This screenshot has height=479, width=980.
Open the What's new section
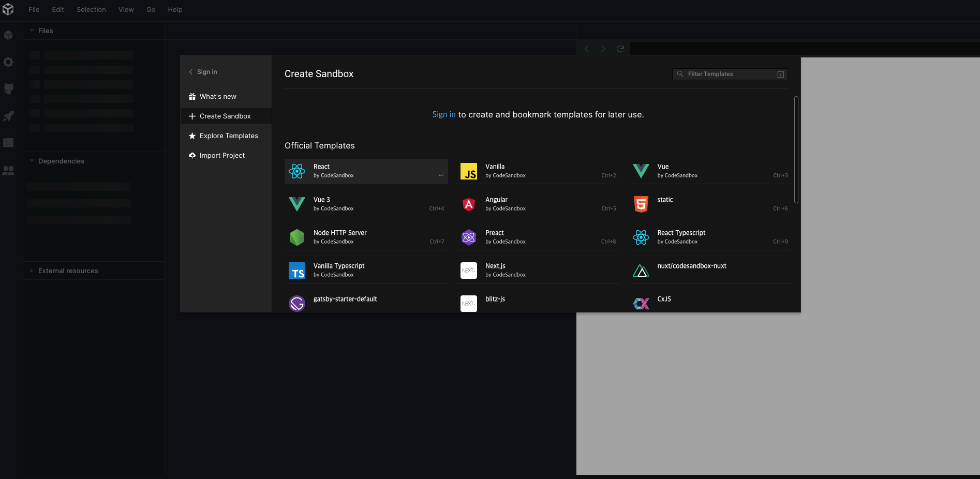226,96
